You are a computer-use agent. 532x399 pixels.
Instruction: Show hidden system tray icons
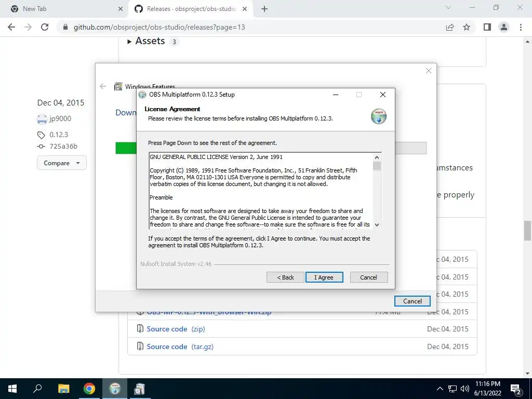coord(440,389)
